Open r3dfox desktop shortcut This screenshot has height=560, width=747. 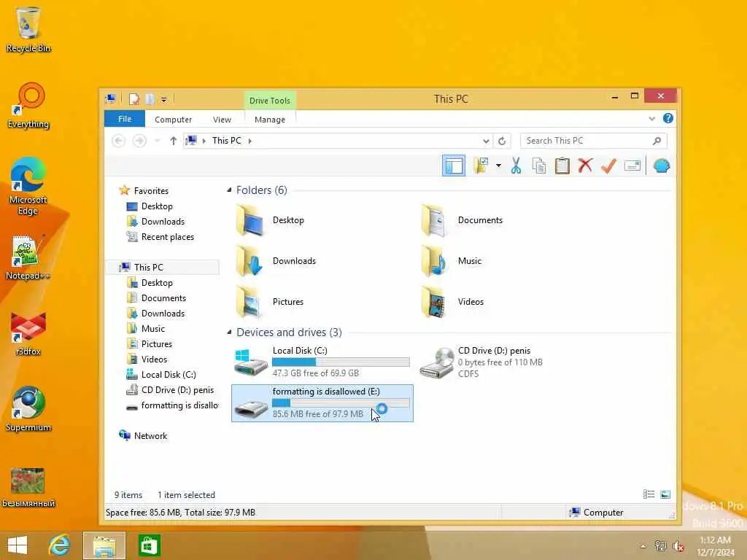point(28,334)
